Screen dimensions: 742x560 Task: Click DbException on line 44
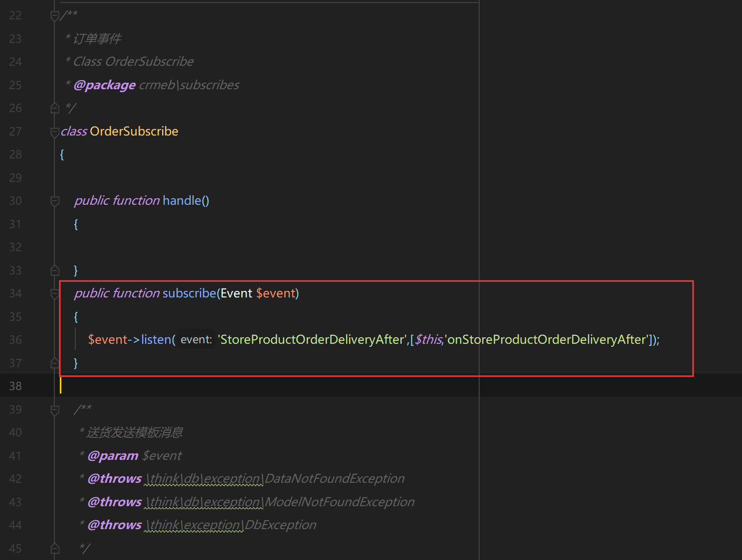(281, 525)
